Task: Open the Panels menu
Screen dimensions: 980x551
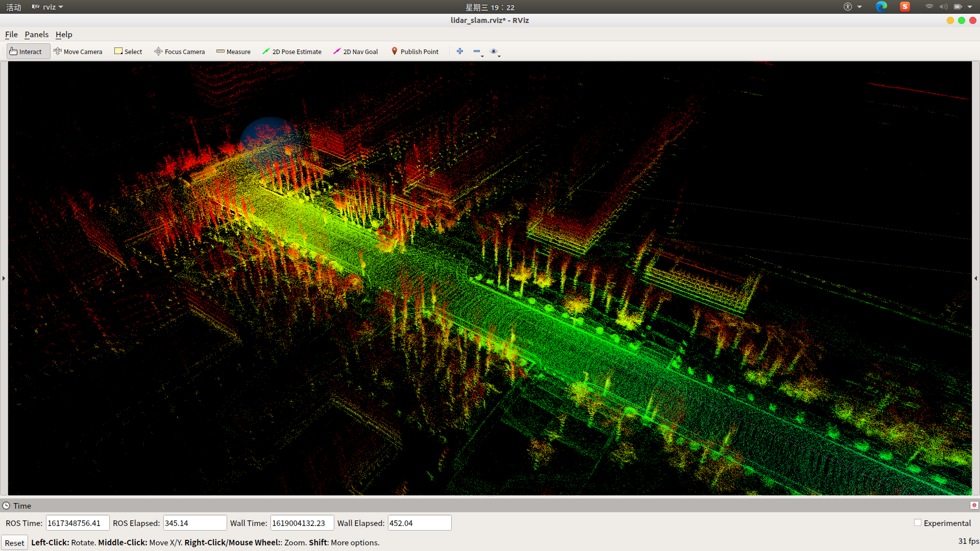Action: pyautogui.click(x=36, y=34)
